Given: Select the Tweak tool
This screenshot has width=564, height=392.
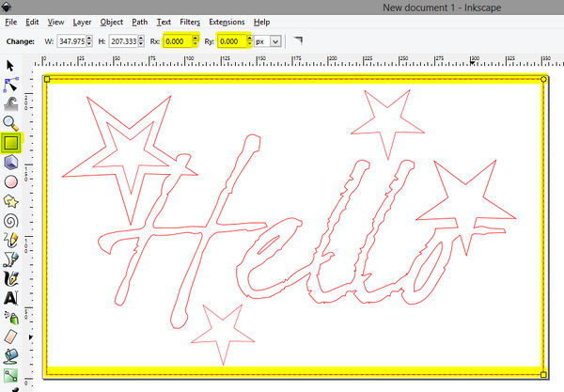Looking at the screenshot, I should click(11, 103).
